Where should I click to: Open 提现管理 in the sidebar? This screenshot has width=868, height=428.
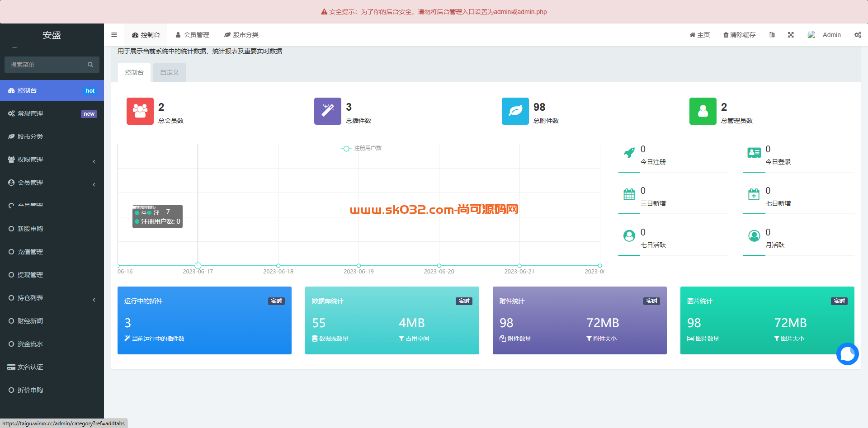click(52, 275)
